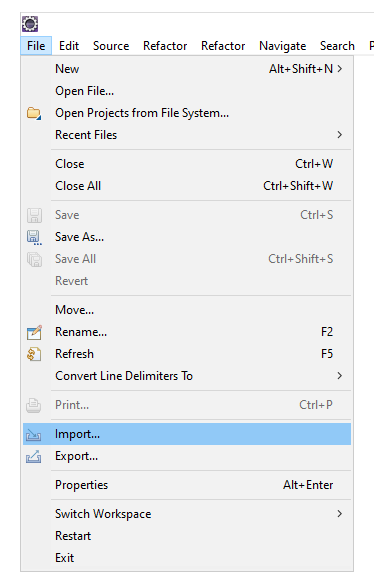
Task: Close the open File menu via its title
Action: pos(36,46)
